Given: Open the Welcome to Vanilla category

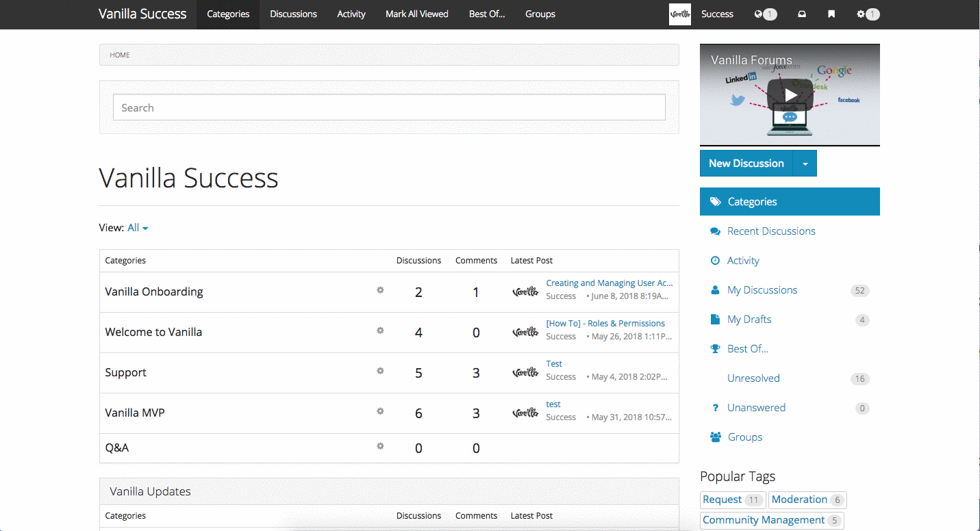Looking at the screenshot, I should tap(153, 332).
